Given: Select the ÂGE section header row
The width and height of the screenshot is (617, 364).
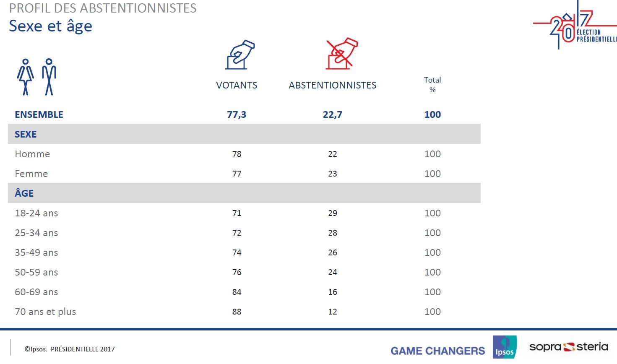Looking at the screenshot, I should point(244,193).
